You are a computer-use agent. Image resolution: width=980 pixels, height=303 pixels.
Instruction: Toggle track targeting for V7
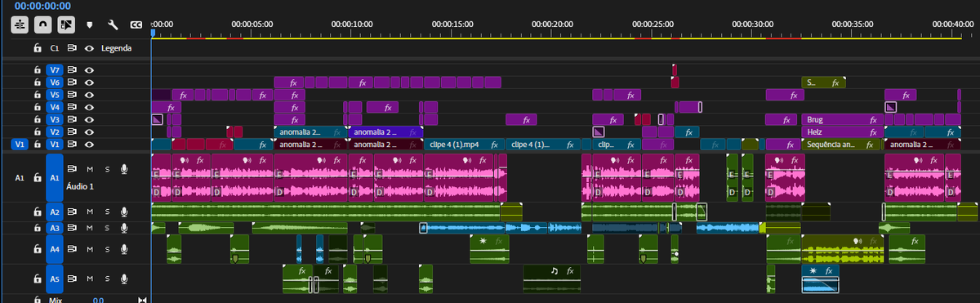(x=55, y=70)
